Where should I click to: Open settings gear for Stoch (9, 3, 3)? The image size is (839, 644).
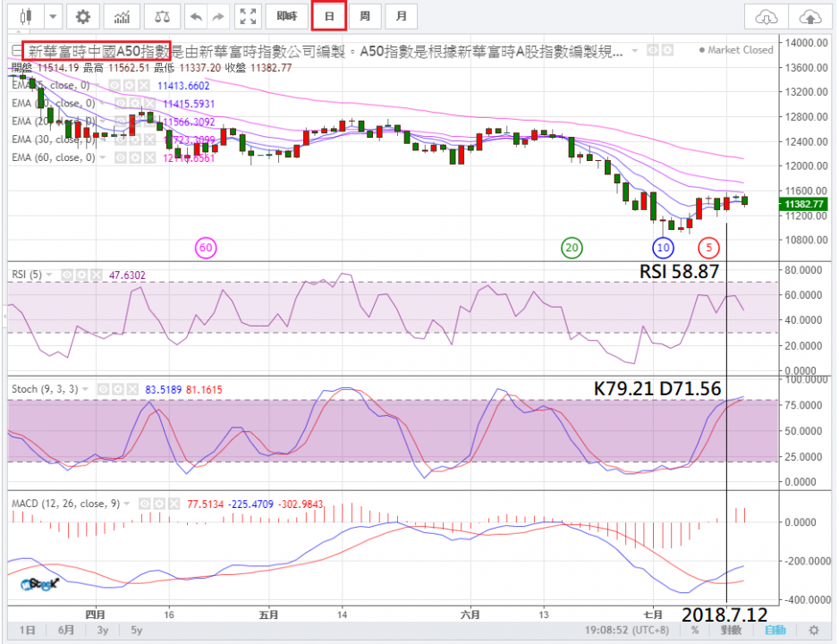coord(118,389)
